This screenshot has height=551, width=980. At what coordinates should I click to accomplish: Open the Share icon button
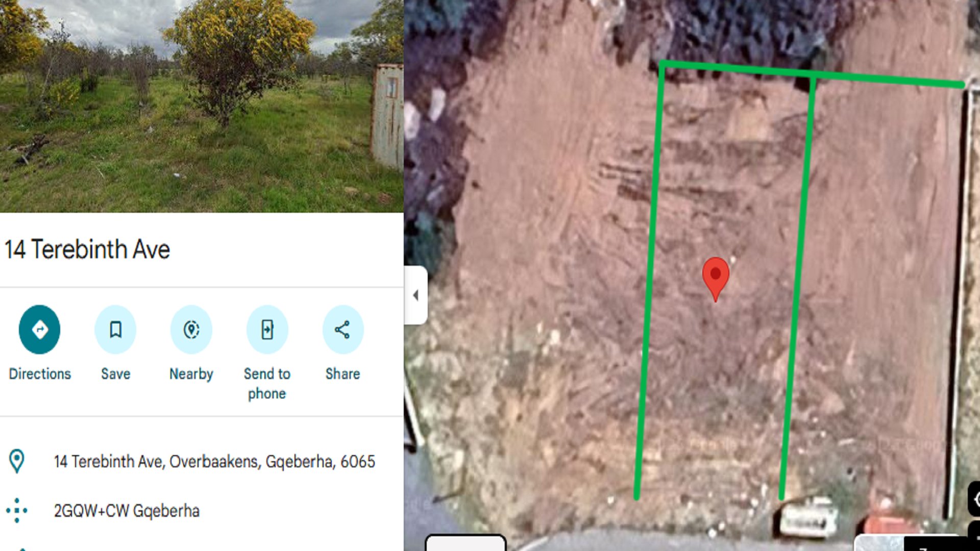point(343,330)
